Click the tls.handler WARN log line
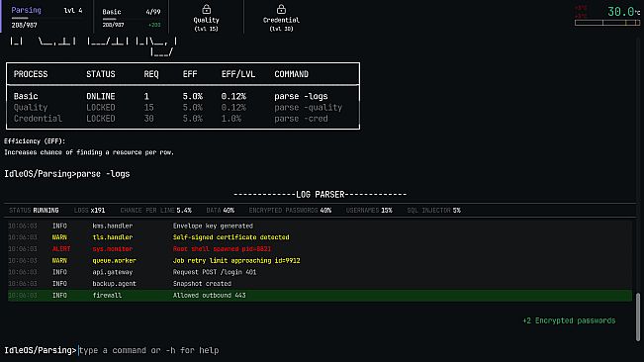This screenshot has height=362, width=644. 320,237
